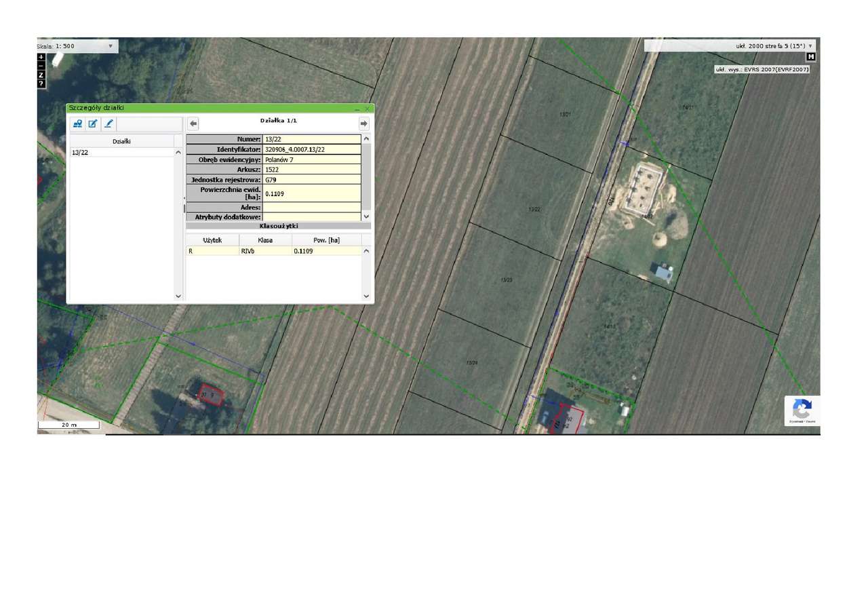Click the Działki column header

coord(122,141)
